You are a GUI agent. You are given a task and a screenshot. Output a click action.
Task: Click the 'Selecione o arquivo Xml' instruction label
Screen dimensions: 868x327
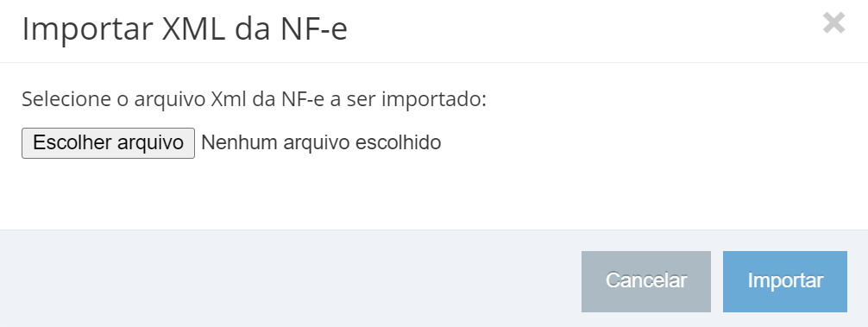pyautogui.click(x=254, y=99)
